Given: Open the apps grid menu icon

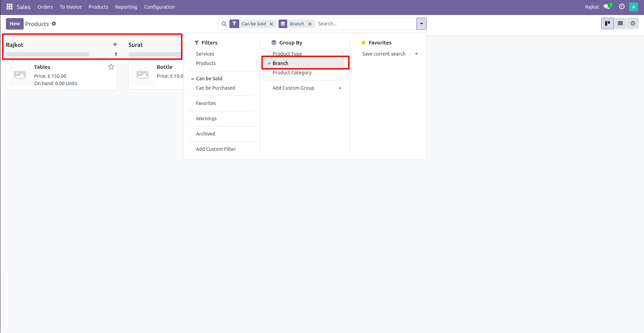Looking at the screenshot, I should 9,7.
